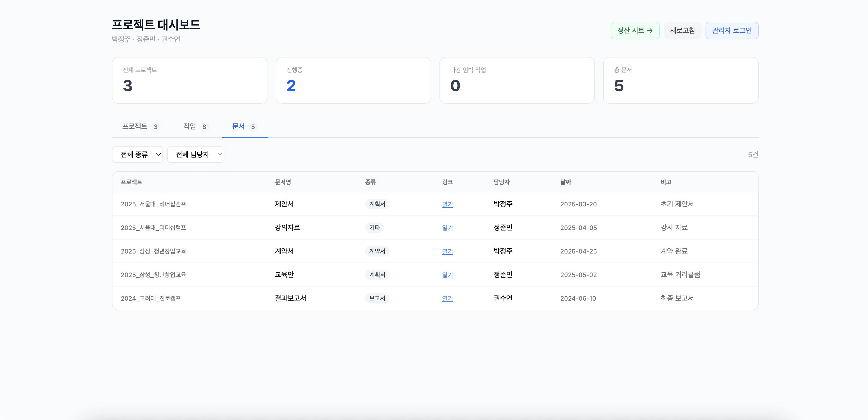
Task: Click the date 2025-03-20
Action: (579, 204)
